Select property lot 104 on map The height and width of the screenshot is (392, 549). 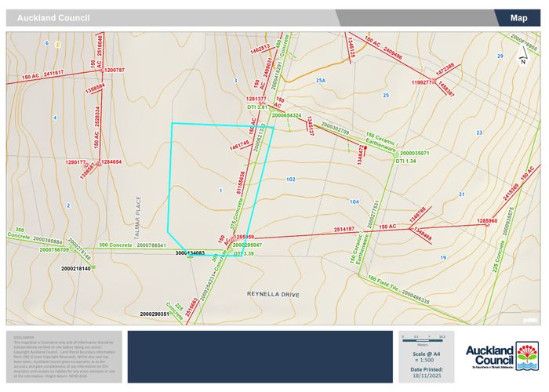tap(354, 202)
